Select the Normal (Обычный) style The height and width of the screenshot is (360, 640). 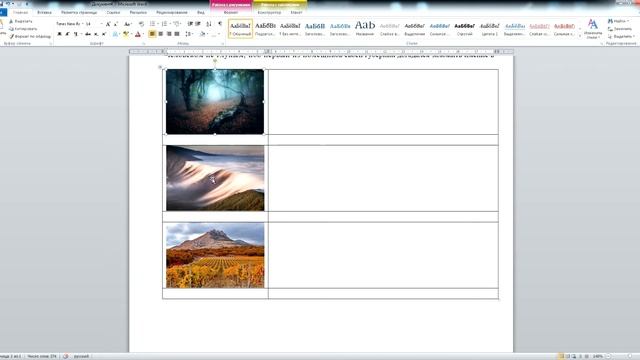pos(240,29)
